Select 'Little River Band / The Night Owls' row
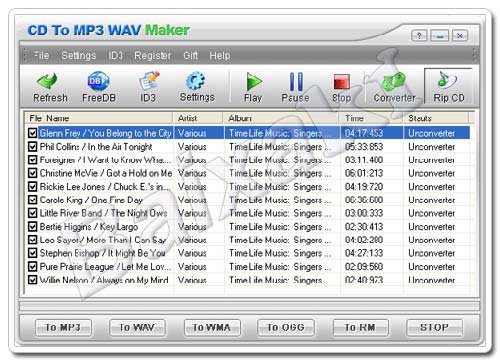Screen dimensions: 500x363 [x=248, y=213]
